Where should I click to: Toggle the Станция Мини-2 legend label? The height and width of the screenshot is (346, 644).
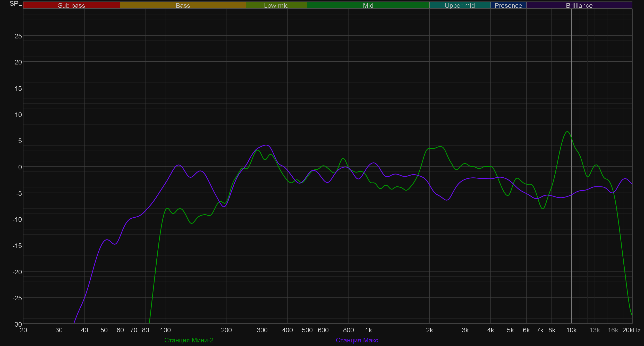click(189, 340)
